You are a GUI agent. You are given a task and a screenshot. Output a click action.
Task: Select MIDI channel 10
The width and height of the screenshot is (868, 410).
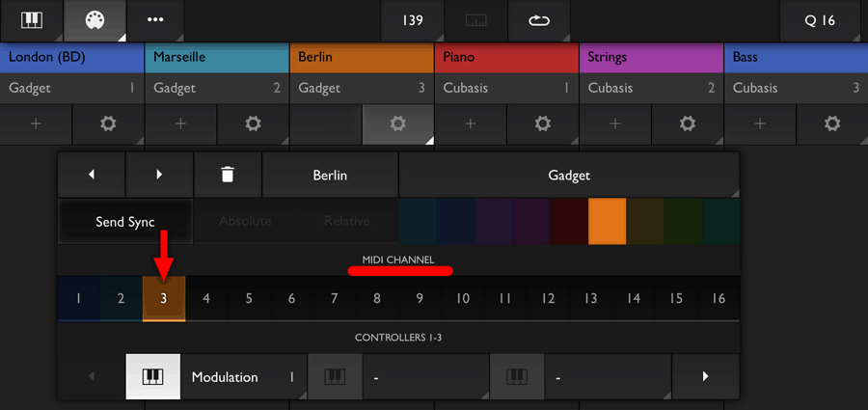463,299
